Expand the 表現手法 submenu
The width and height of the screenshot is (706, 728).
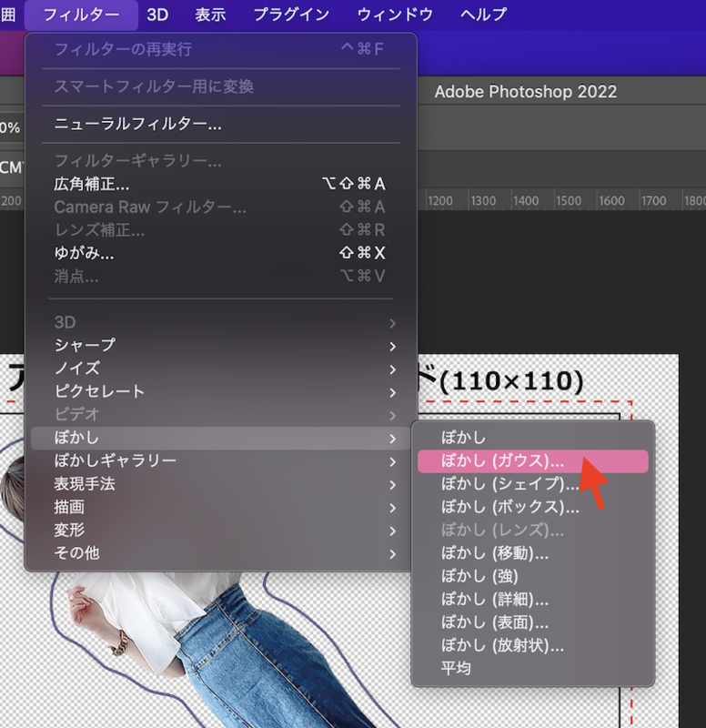click(85, 484)
